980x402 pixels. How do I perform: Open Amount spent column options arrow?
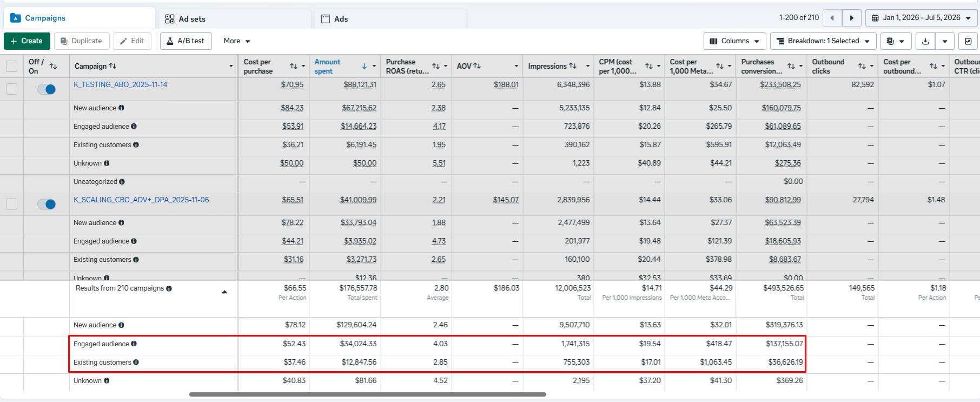(374, 66)
